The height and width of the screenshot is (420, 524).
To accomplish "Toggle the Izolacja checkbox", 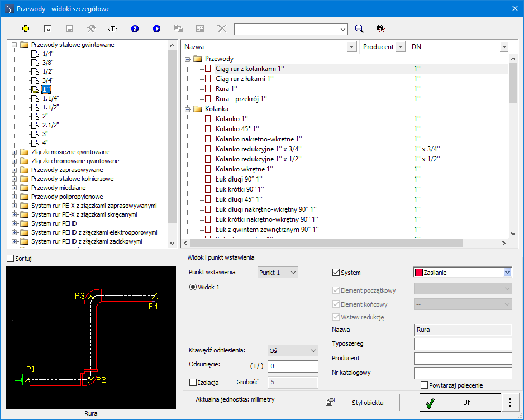I will [193, 383].
